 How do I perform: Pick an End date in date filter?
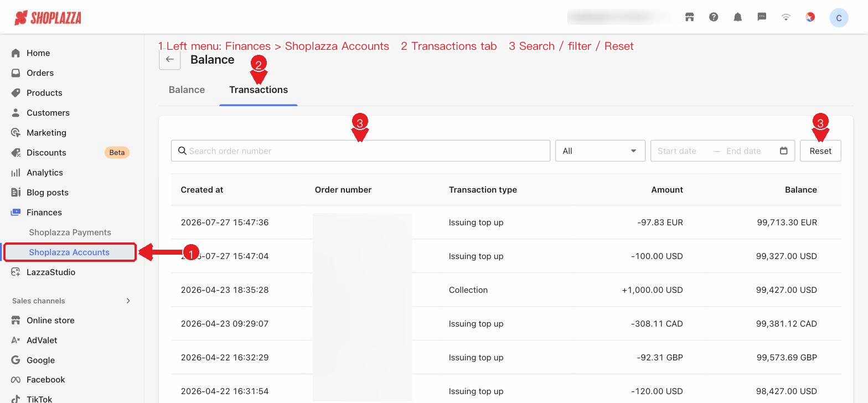(x=743, y=151)
